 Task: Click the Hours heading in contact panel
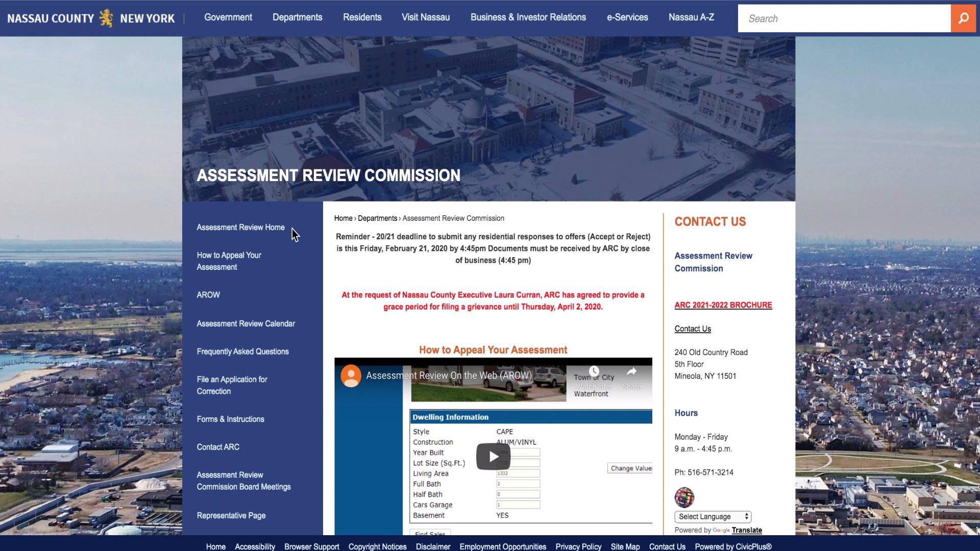(686, 413)
